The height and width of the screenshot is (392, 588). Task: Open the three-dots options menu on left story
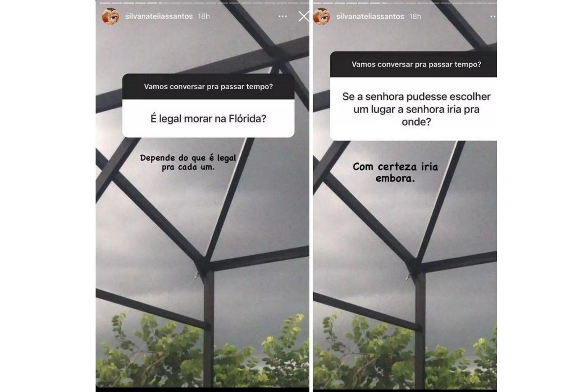point(282,16)
